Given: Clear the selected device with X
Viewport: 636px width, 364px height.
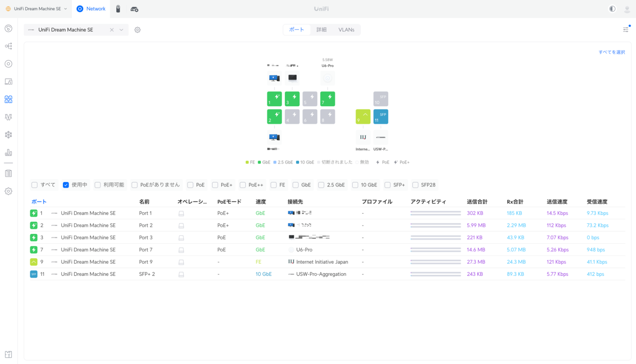Looking at the screenshot, I should click(x=112, y=30).
